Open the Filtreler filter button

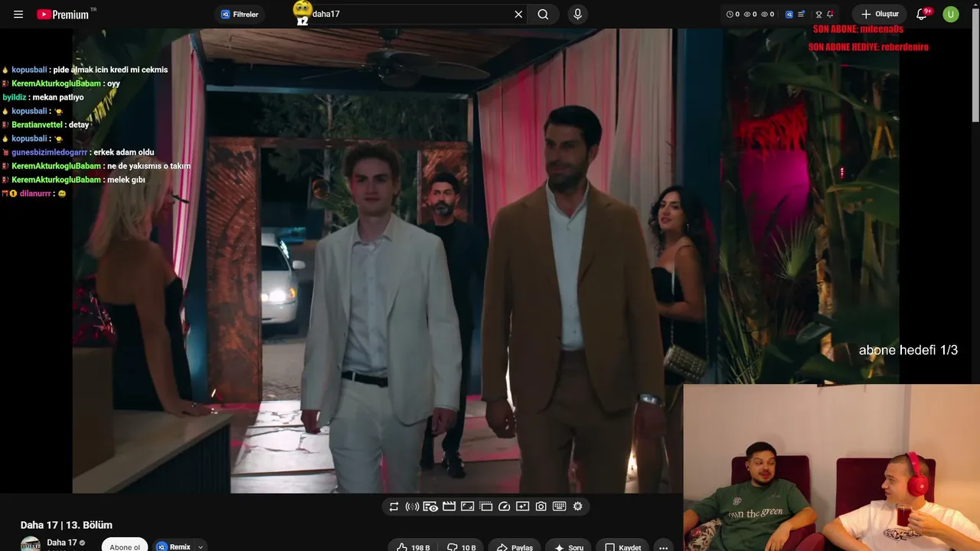[240, 15]
